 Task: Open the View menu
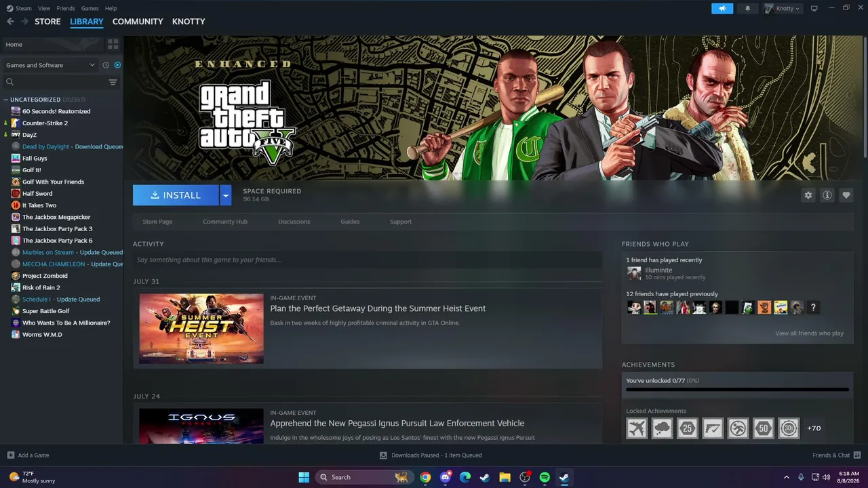pyautogui.click(x=44, y=8)
